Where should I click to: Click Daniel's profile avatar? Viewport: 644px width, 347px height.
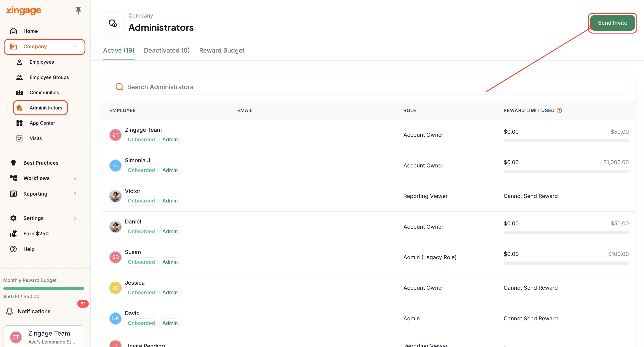[x=115, y=227]
